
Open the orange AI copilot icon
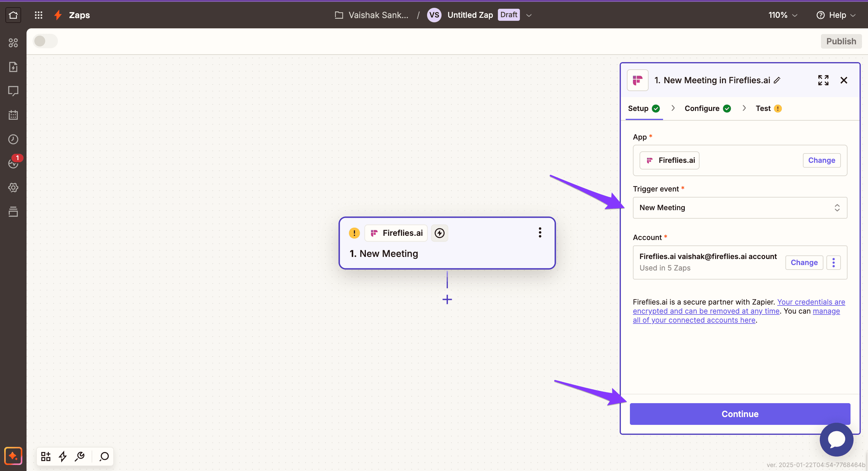click(x=13, y=456)
